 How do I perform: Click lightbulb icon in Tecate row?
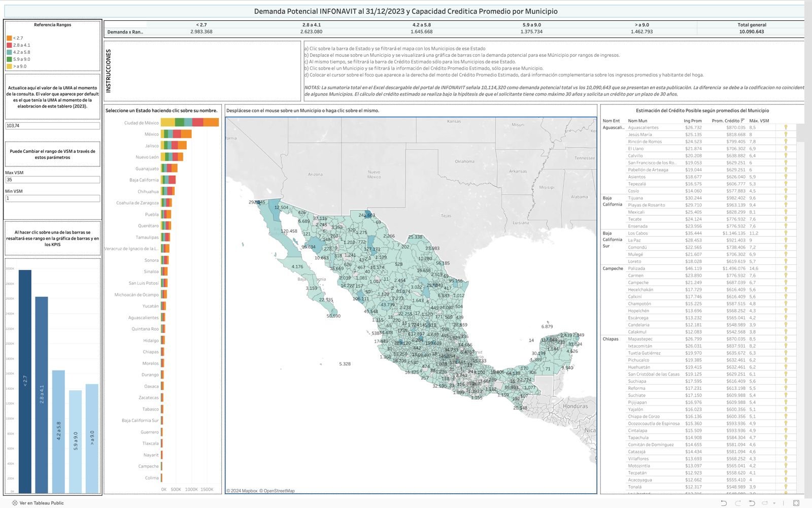[786, 219]
